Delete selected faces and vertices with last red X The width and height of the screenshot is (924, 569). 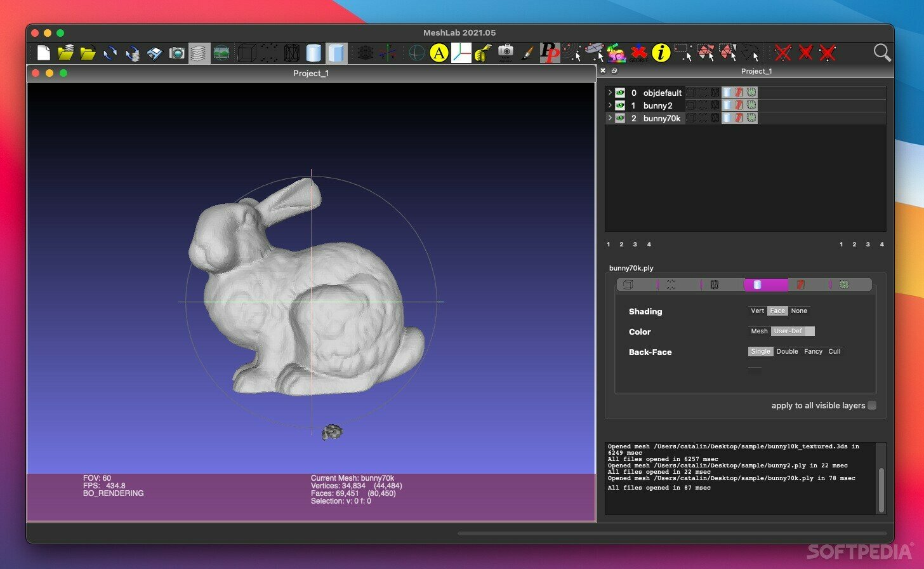pyautogui.click(x=828, y=53)
